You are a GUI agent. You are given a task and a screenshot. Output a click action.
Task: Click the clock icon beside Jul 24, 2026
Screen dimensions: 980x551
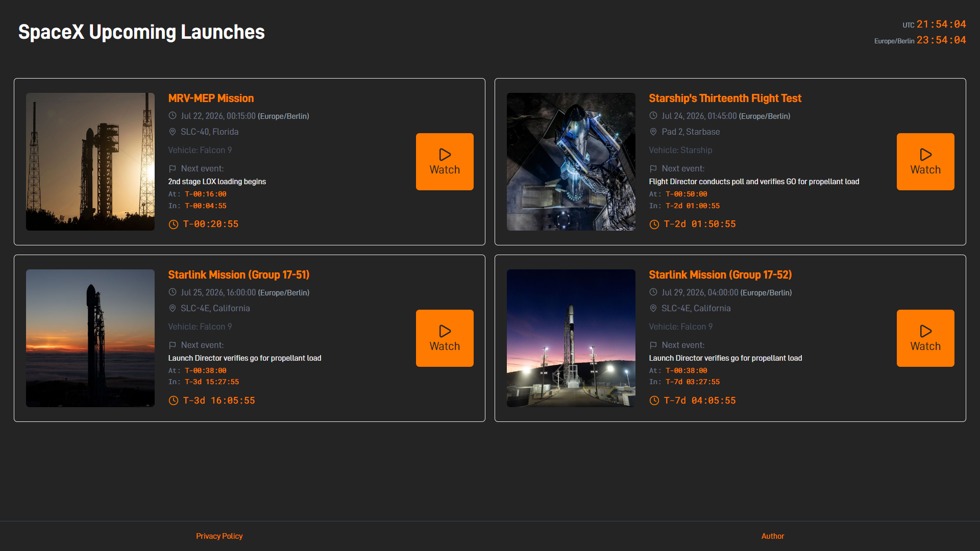click(653, 116)
